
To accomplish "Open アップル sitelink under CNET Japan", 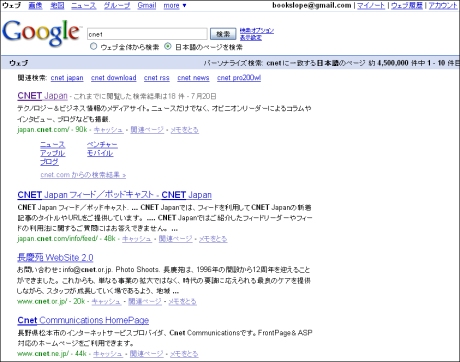I will (53, 153).
